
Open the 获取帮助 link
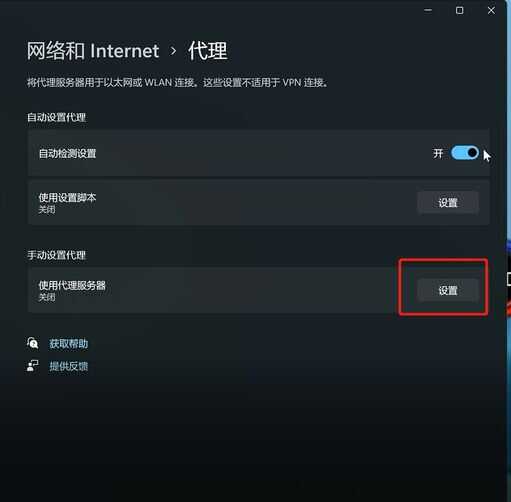coord(69,343)
